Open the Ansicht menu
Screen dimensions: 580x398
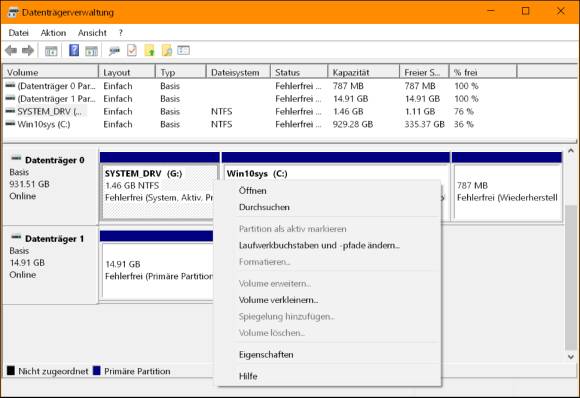point(92,33)
